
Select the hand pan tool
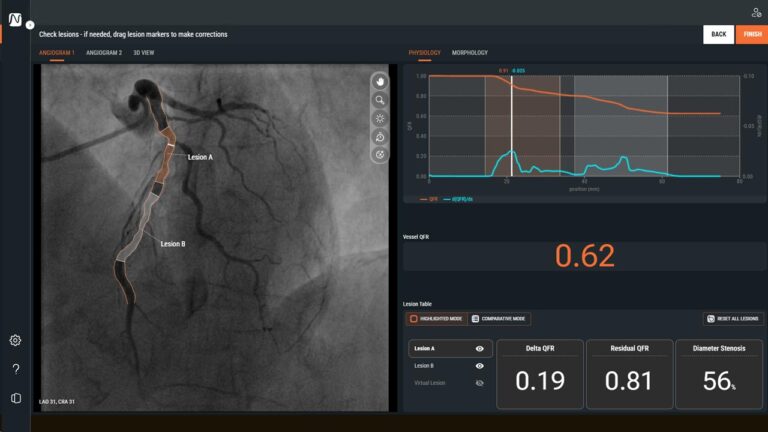point(380,81)
